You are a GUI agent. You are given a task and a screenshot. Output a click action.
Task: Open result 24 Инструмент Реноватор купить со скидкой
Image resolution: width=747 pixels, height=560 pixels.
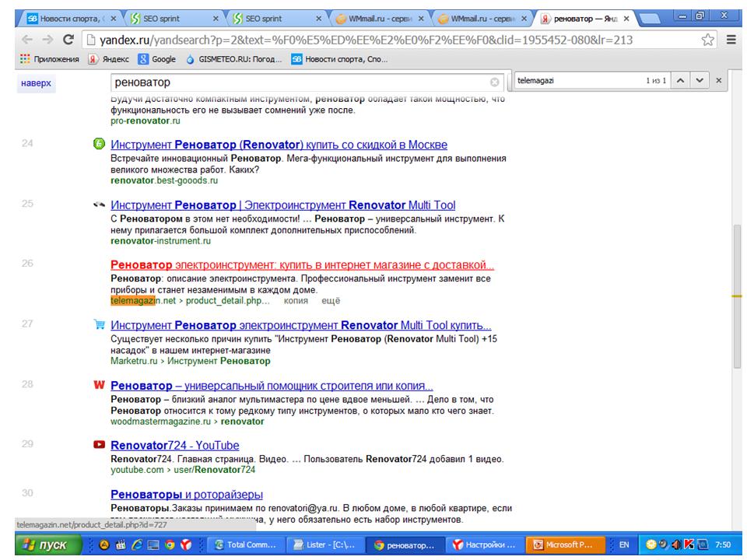(x=279, y=145)
